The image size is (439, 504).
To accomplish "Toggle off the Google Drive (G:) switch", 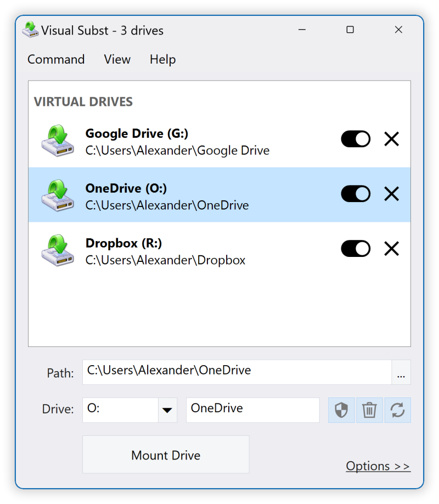I will pos(356,139).
